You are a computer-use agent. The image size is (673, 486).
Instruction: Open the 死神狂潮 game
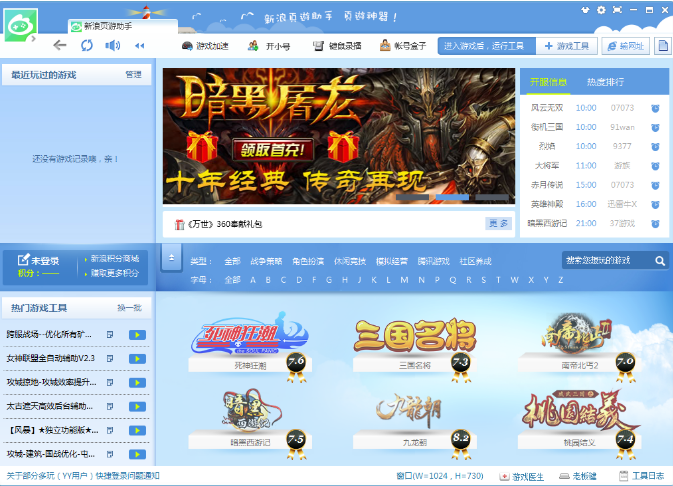250,343
